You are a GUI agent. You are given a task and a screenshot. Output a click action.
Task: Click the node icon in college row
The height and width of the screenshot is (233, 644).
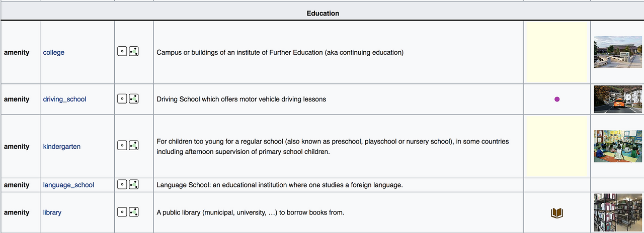[x=122, y=51]
